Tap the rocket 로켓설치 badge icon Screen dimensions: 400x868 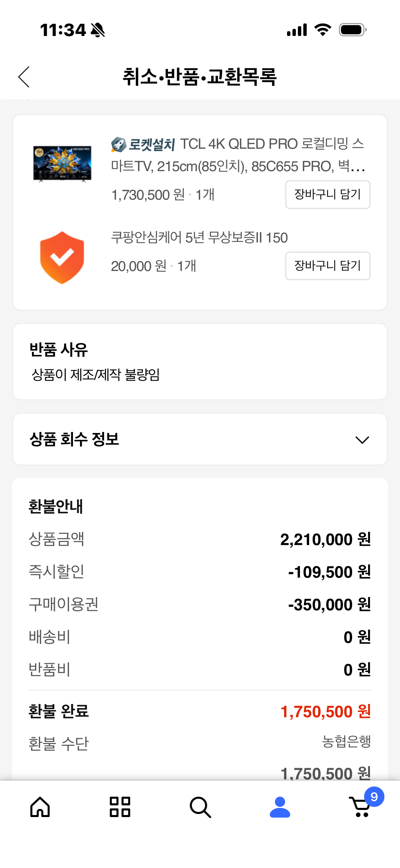coord(118,145)
